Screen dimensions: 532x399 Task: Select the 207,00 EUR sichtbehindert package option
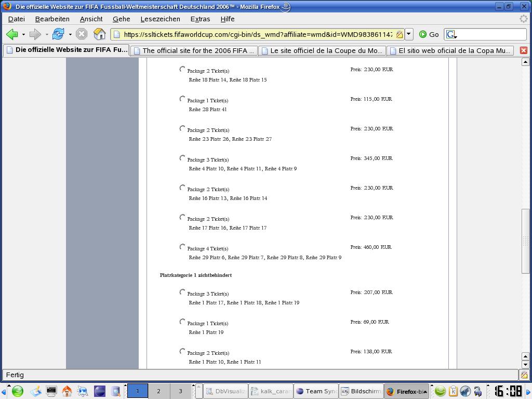point(182,292)
